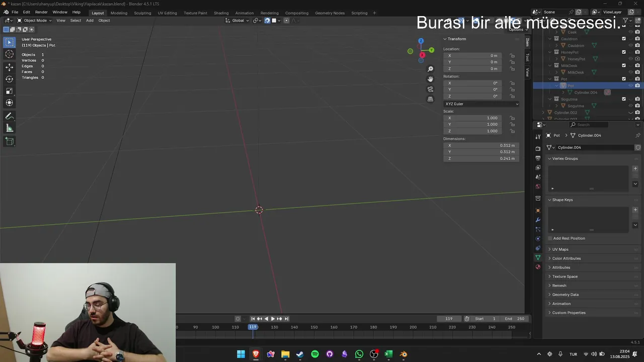Switch to the UV Editing workspace tab
Image resolution: width=644 pixels, height=362 pixels.
pyautogui.click(x=167, y=13)
